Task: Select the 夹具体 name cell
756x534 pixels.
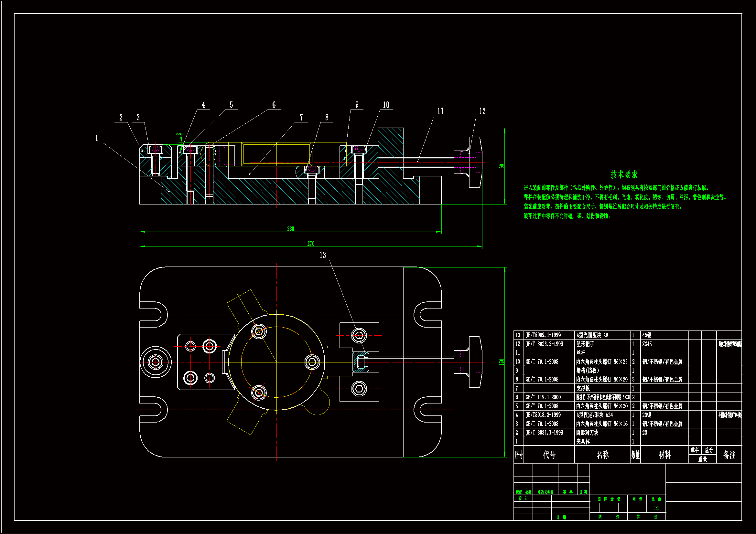Action: [x=583, y=442]
